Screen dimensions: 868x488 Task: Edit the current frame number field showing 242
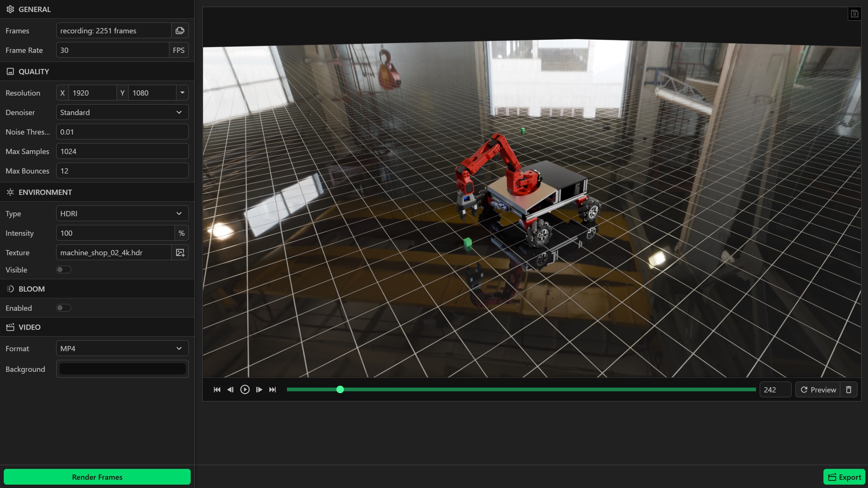(775, 390)
